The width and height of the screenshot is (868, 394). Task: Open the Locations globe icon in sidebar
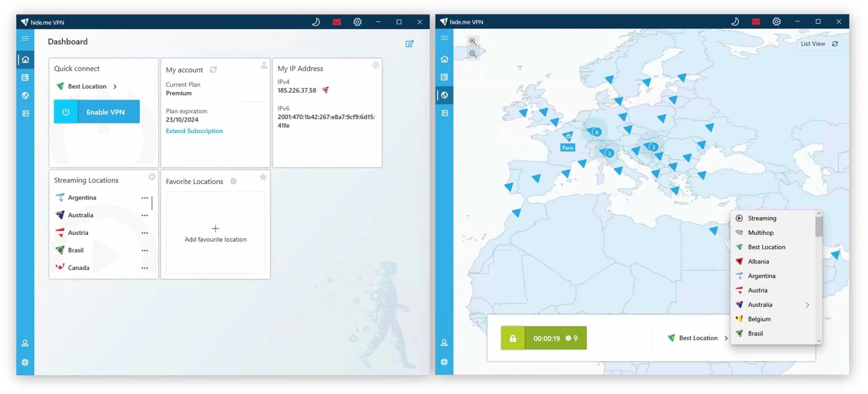click(25, 96)
